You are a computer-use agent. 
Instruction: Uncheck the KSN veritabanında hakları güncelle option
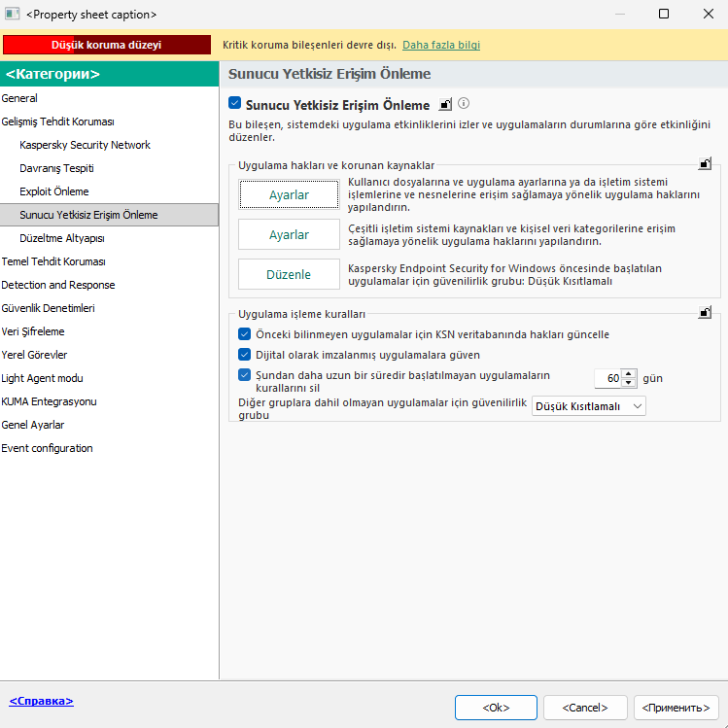[244, 333]
